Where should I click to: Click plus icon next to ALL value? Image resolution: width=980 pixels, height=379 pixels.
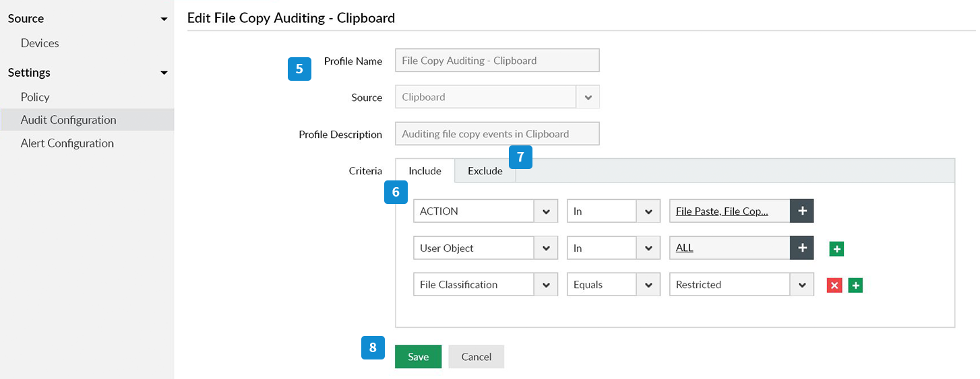801,248
